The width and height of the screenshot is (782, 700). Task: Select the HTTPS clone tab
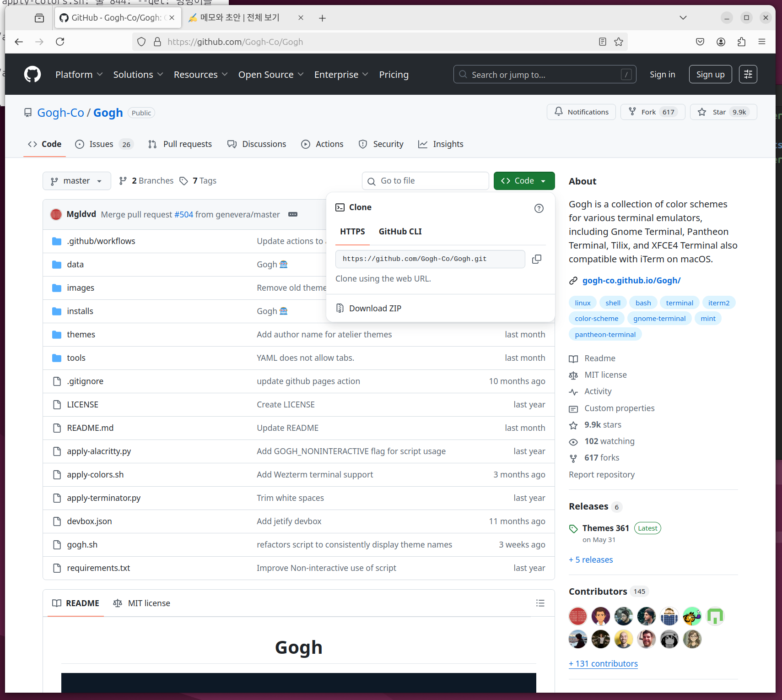coord(352,232)
